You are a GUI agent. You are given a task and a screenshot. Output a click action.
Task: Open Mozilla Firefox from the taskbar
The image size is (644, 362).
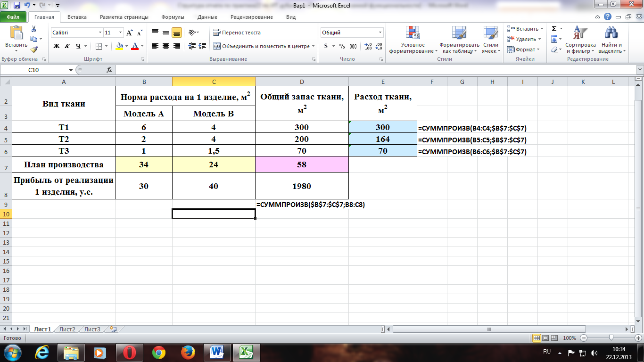(x=188, y=352)
